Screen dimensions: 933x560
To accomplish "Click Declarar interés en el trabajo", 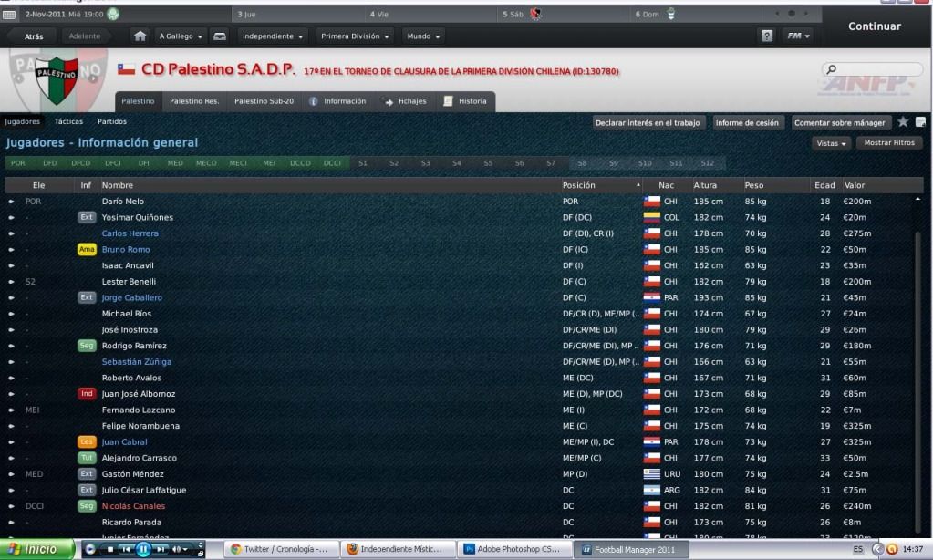I will coord(648,122).
